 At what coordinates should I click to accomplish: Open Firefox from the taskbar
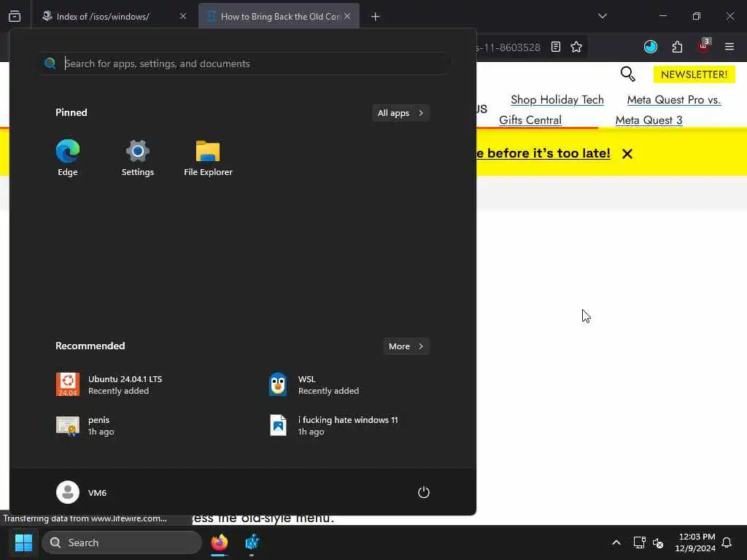[x=219, y=542]
